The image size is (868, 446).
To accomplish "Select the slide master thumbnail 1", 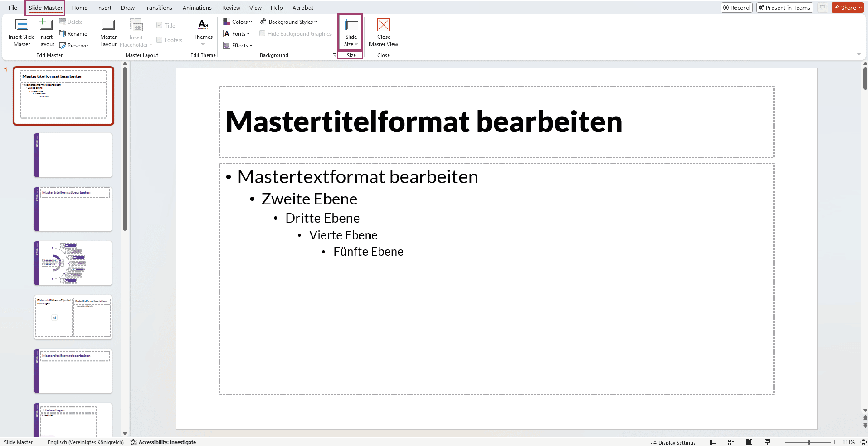I will (63, 96).
